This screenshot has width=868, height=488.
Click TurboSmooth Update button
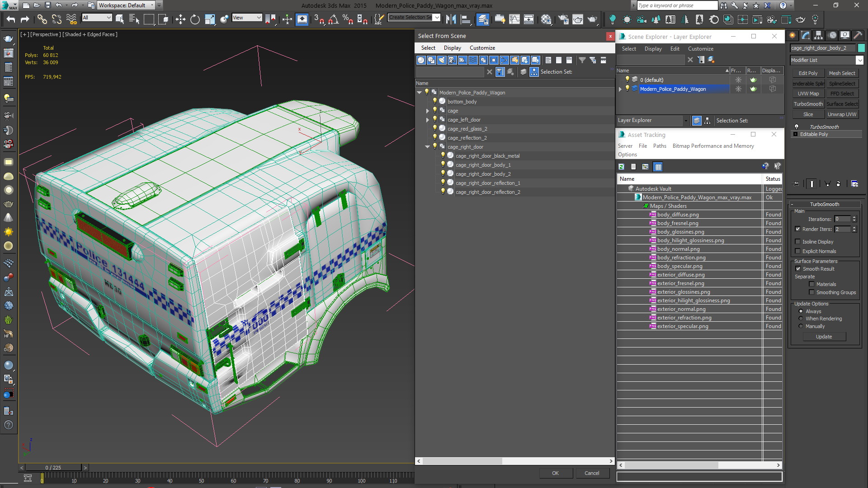[824, 337]
